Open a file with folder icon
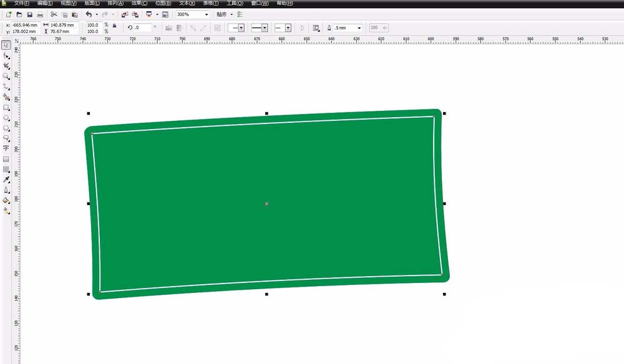624x364 pixels. 19,14
